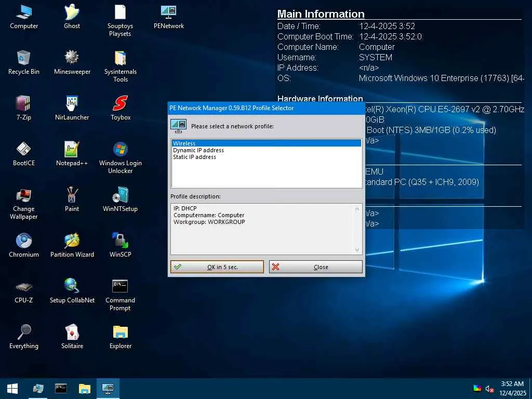Open Command Prompt desktop shortcut
The width and height of the screenshot is (532, 399).
click(120, 295)
